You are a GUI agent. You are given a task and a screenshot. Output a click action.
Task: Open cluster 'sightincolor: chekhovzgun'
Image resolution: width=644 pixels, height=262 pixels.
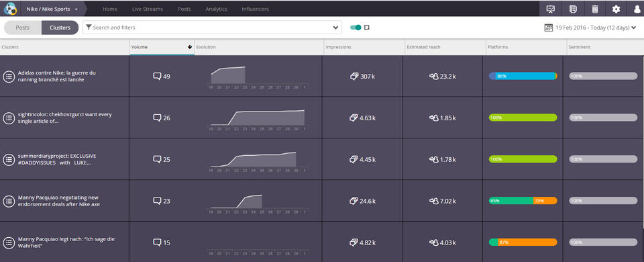click(x=64, y=118)
